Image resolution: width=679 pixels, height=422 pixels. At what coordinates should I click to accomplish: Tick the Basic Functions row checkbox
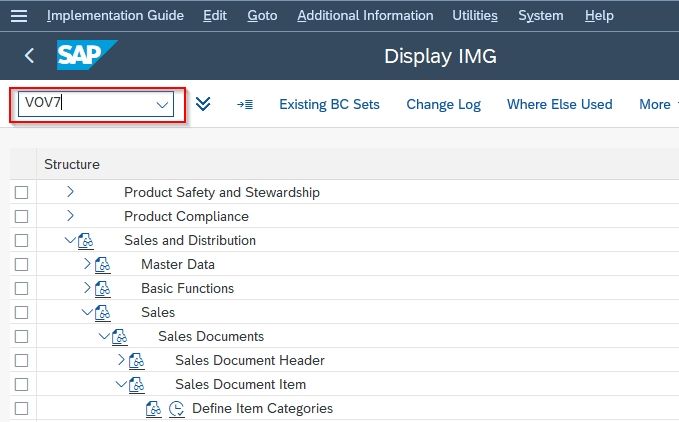tap(21, 288)
